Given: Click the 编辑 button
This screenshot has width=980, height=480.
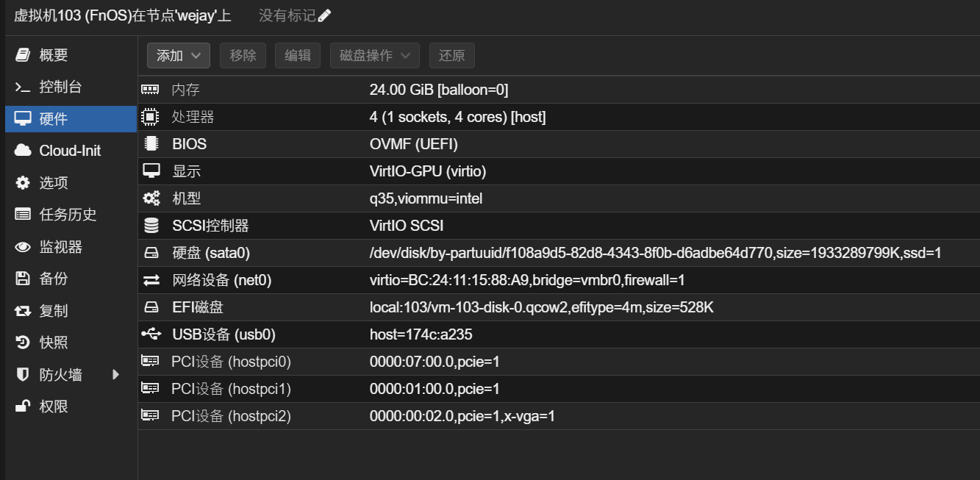Looking at the screenshot, I should (x=298, y=56).
